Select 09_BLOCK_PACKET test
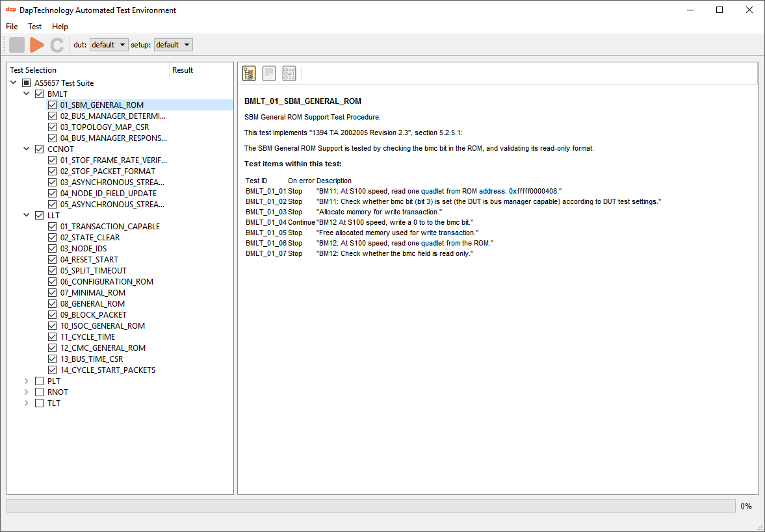 pyautogui.click(x=93, y=315)
